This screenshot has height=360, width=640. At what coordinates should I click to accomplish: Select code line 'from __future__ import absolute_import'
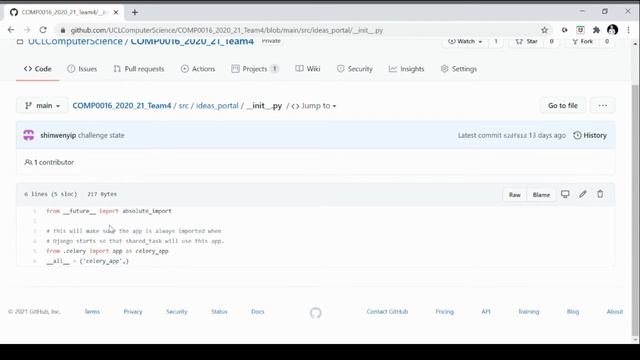[109, 211]
